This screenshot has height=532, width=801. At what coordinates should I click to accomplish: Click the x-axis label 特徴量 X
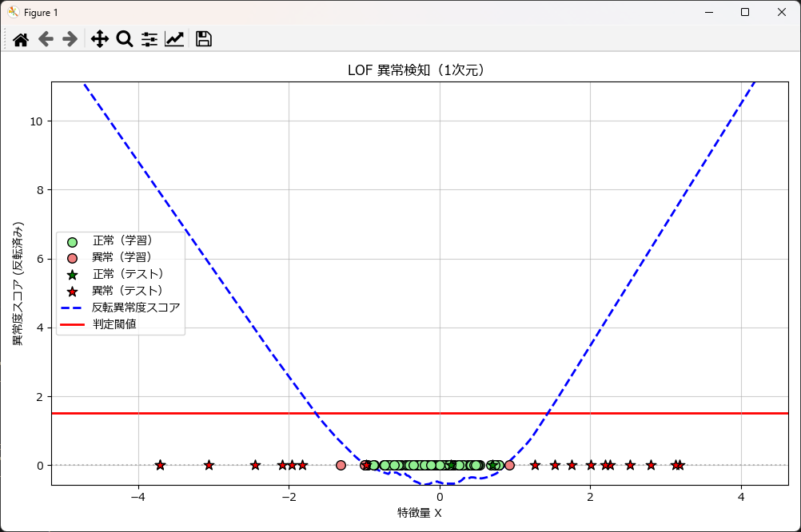[420, 513]
